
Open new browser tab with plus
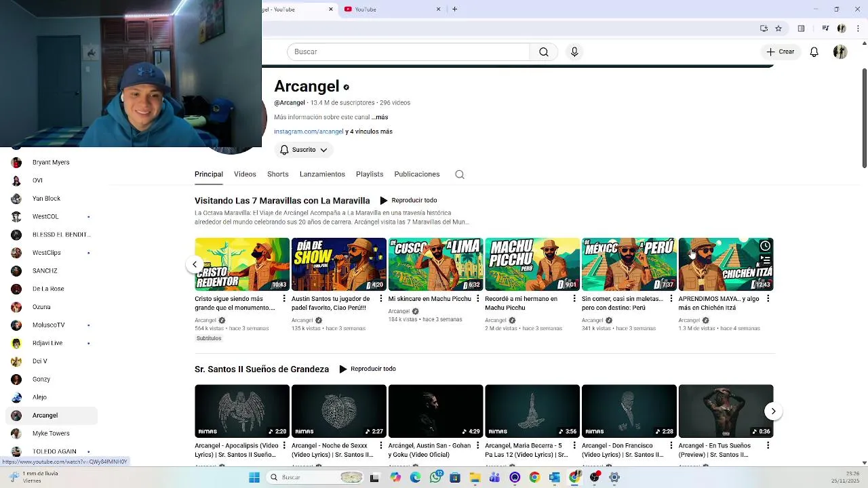(454, 9)
